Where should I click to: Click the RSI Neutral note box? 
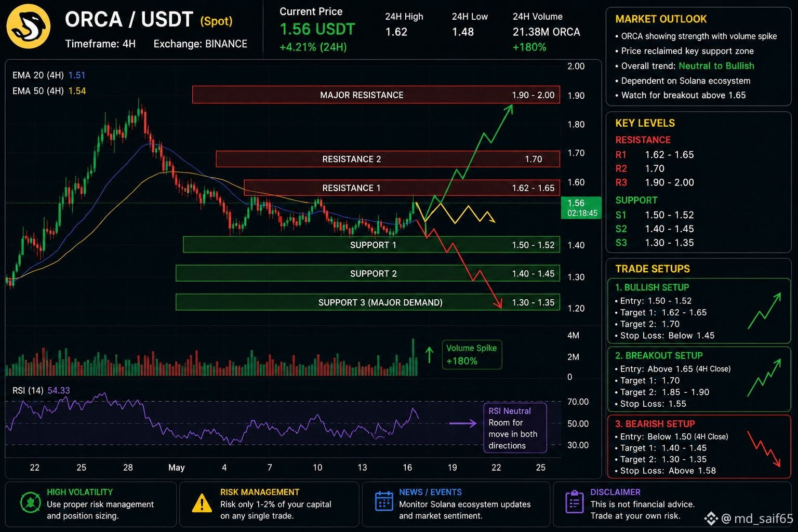pos(515,428)
